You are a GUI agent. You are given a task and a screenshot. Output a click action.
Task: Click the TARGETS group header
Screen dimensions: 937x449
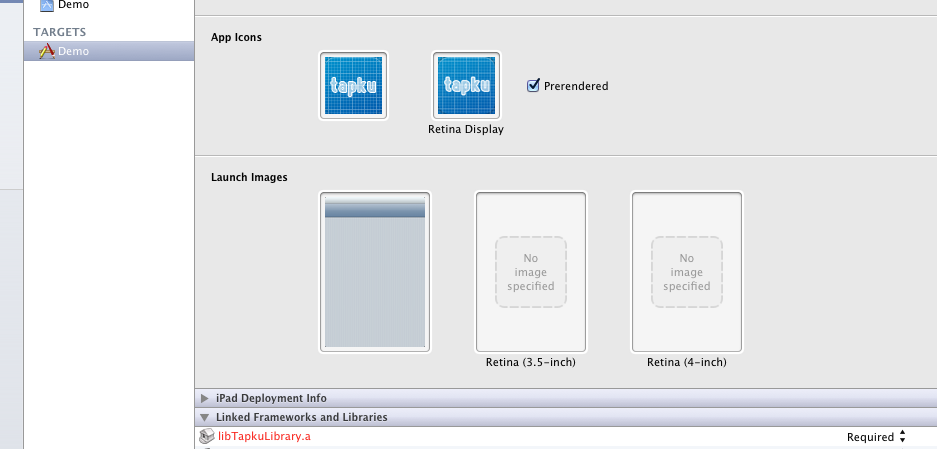(x=60, y=32)
